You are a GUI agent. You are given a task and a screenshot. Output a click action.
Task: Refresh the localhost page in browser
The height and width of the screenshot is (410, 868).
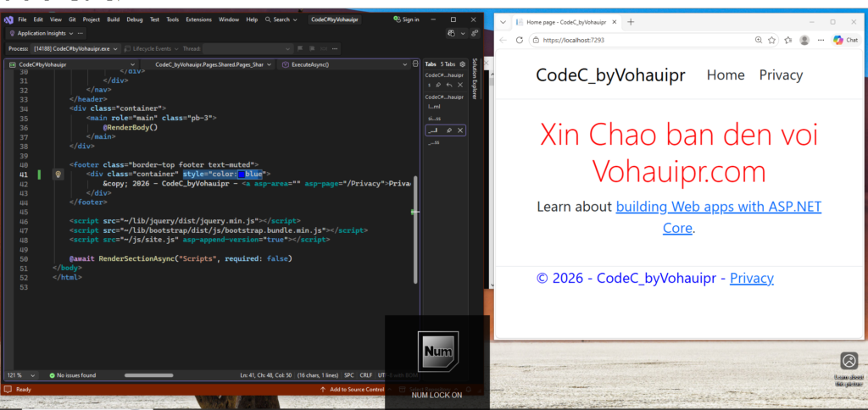(x=520, y=40)
